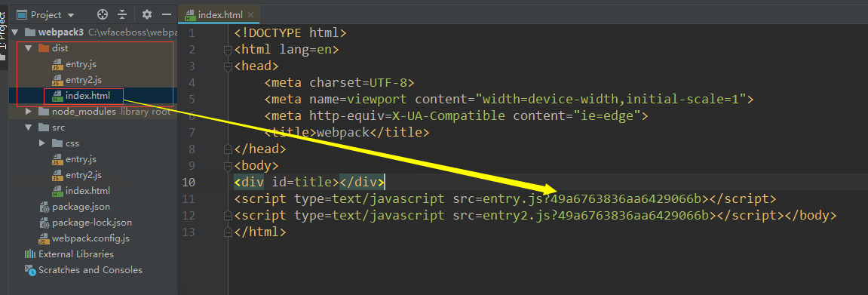Open webpack.config.js file
The image size is (868, 295).
click(90, 238)
